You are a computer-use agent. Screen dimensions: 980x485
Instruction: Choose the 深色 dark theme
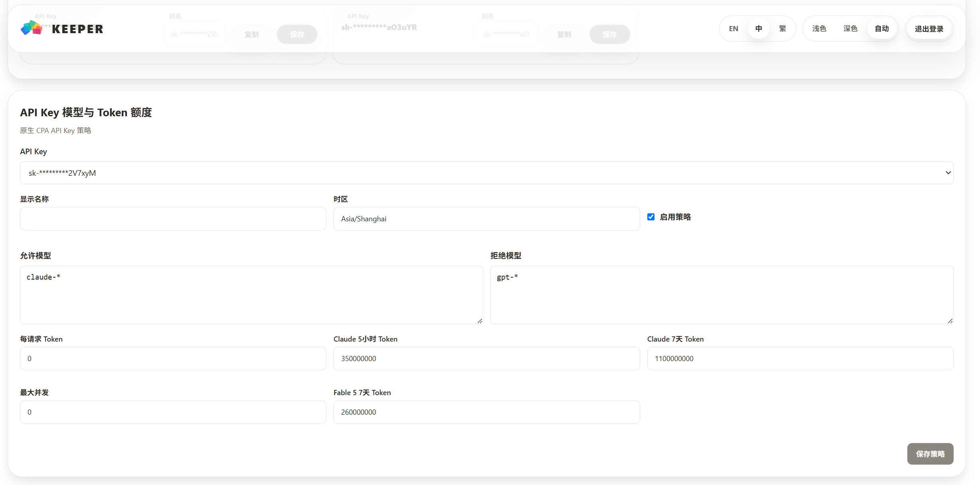[850, 29]
